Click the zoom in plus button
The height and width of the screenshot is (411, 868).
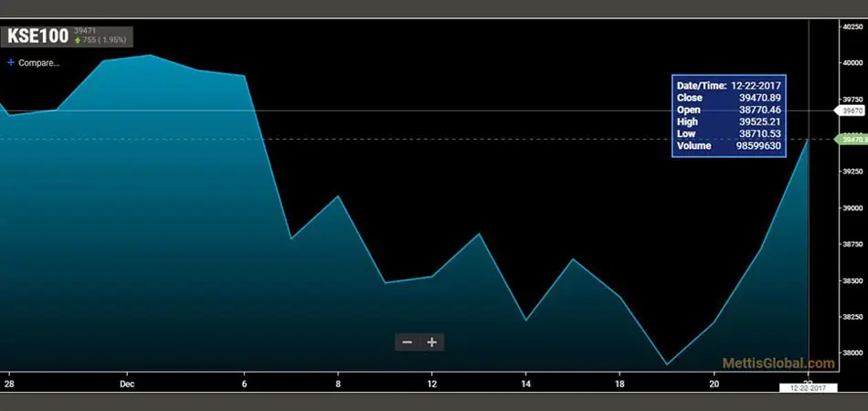coord(432,342)
